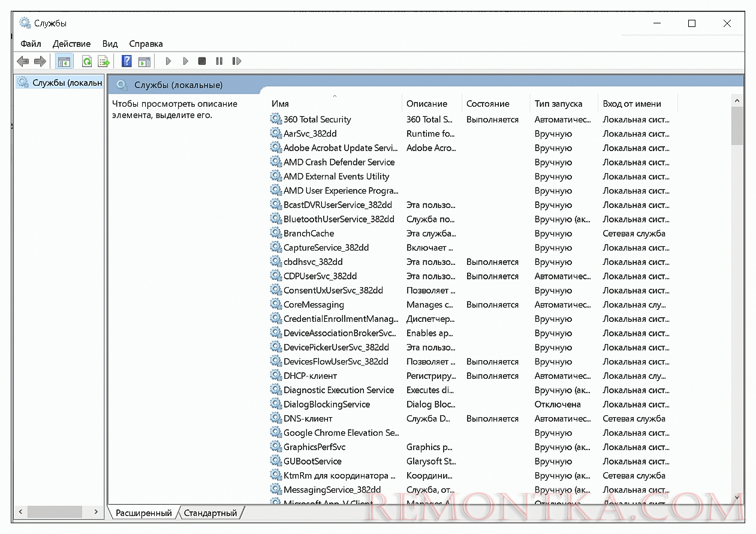Open the Действие menu
The height and width of the screenshot is (534, 756).
[71, 44]
